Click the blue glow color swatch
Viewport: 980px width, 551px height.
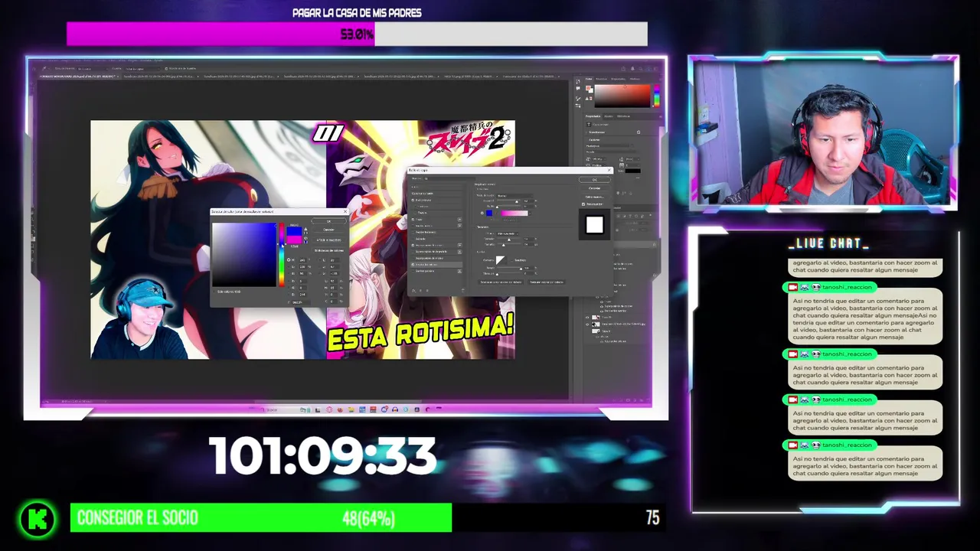pyautogui.click(x=489, y=213)
